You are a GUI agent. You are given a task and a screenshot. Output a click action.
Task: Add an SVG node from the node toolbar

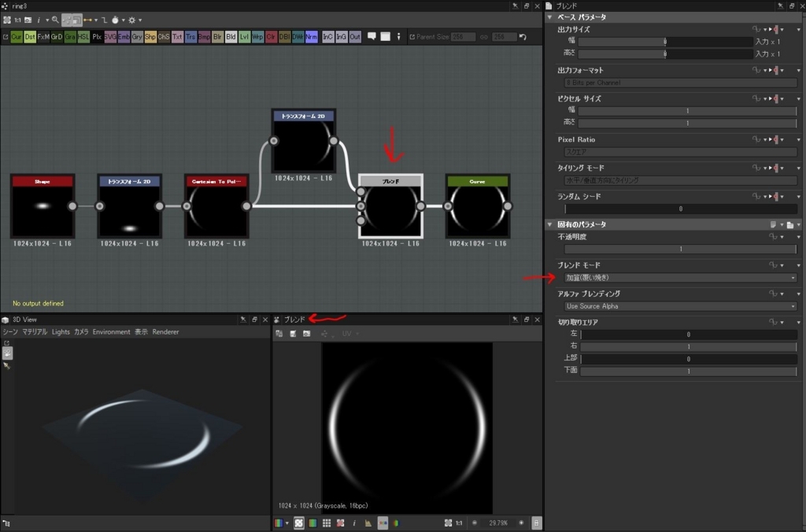tap(110, 37)
